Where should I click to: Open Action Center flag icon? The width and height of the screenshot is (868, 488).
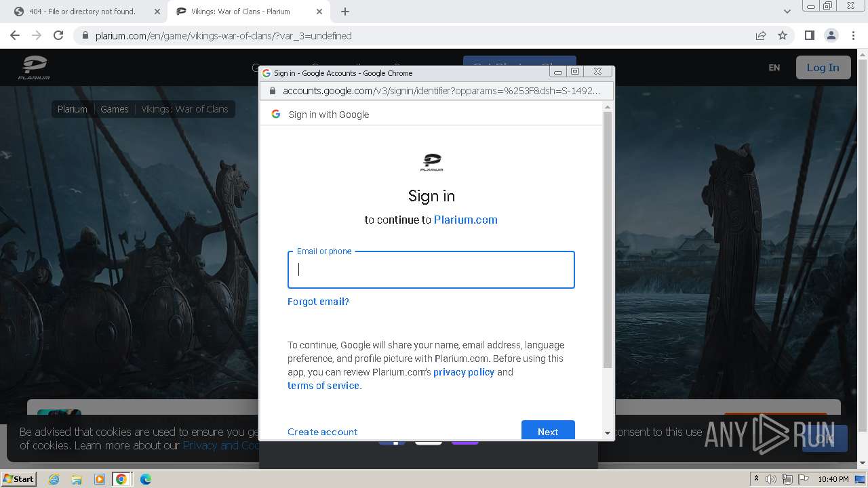[x=802, y=479]
